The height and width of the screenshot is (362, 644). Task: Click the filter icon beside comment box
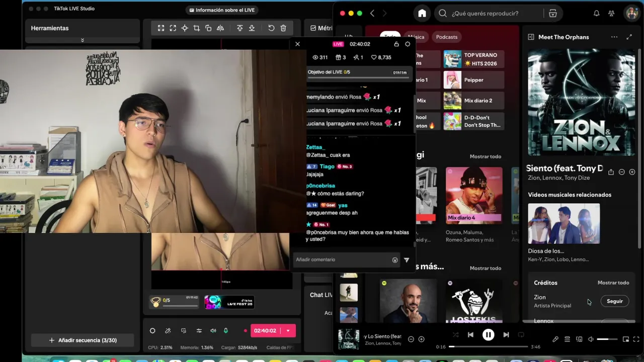[x=407, y=260]
